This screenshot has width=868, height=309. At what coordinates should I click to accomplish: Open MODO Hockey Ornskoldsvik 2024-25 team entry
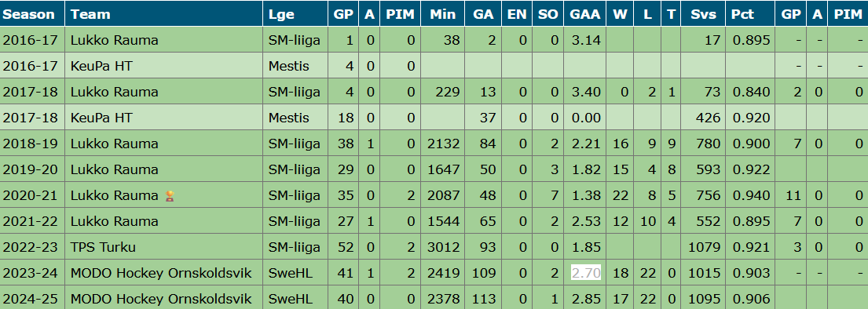click(x=161, y=299)
